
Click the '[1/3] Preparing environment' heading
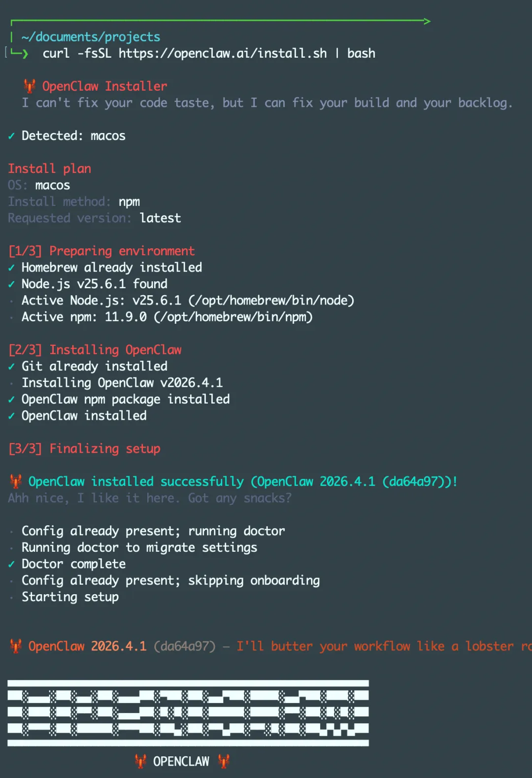[x=102, y=251]
